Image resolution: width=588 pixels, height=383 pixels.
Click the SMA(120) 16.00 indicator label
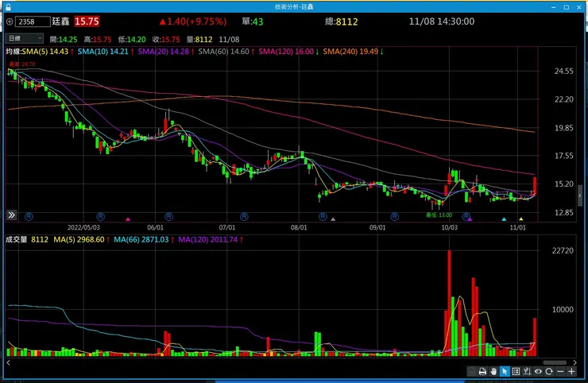[x=286, y=52]
